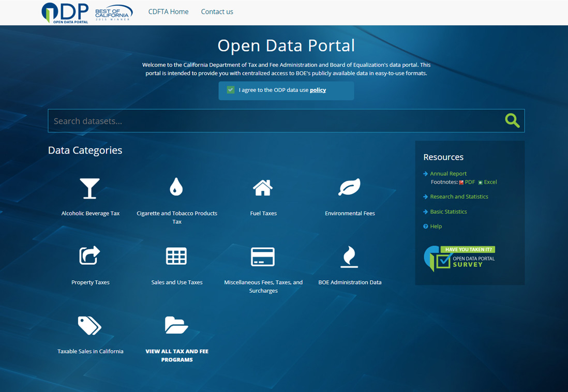Click the Open Data Portal page heading
The image size is (568, 392).
pos(286,46)
